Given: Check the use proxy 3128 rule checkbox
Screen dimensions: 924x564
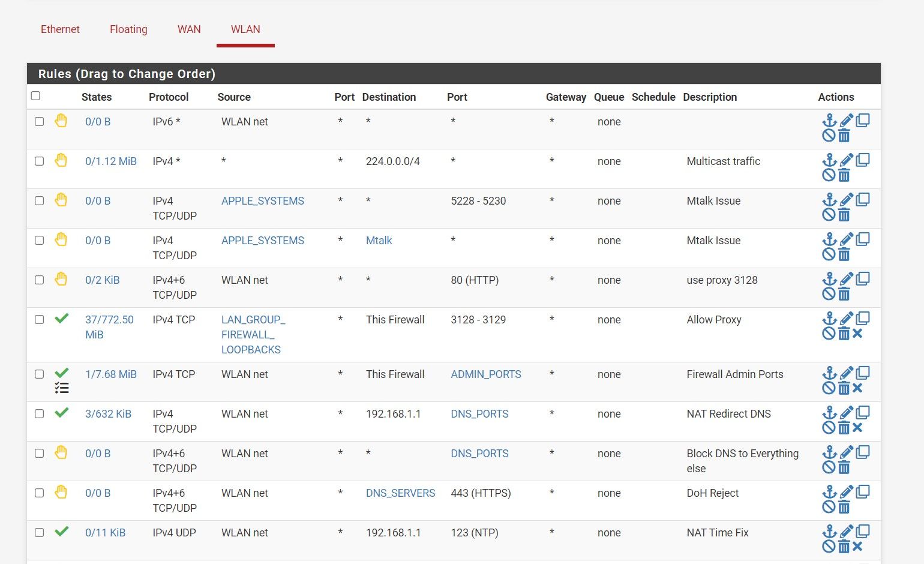Looking at the screenshot, I should pyautogui.click(x=40, y=280).
